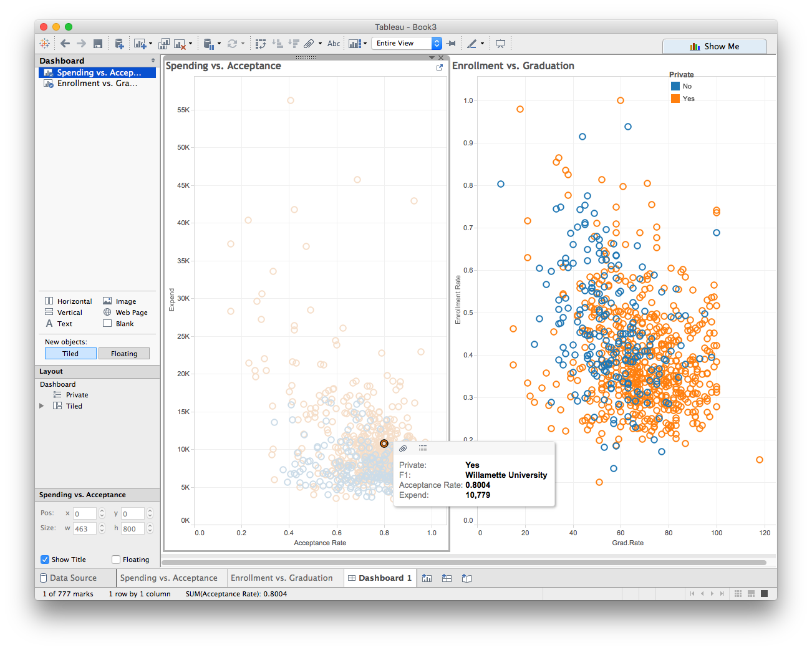Screen dimensions: 812x650
Task: Pick the Image object
Action: click(120, 301)
